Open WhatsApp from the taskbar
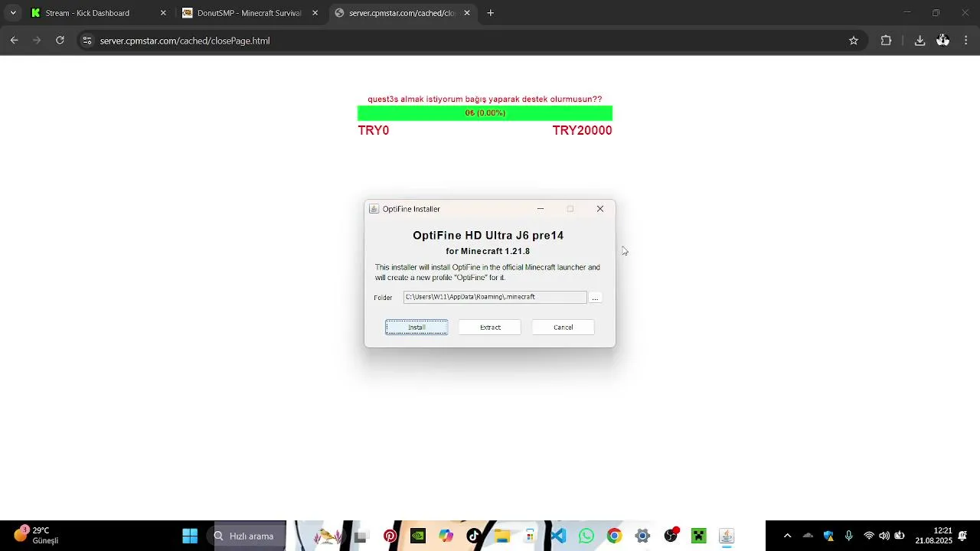Screen dimensions: 980x551 (586, 536)
